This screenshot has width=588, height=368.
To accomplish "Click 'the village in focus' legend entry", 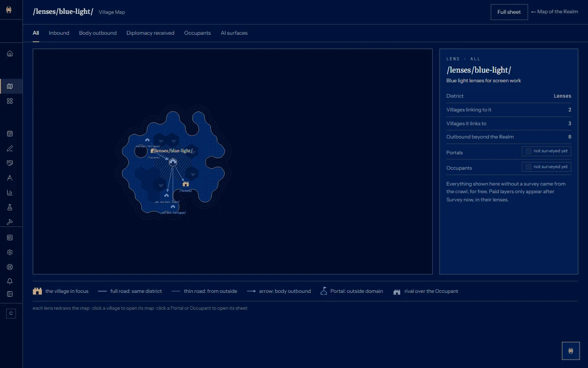I will click(61, 291).
